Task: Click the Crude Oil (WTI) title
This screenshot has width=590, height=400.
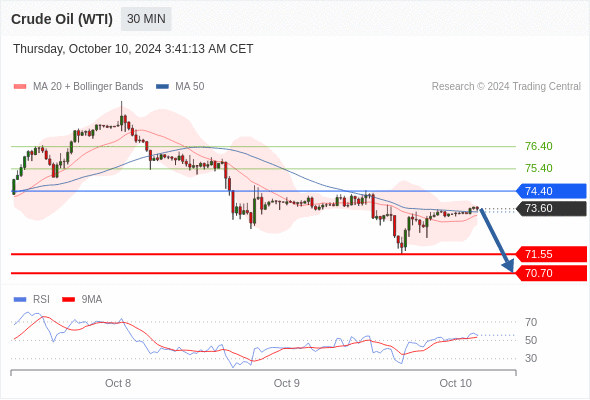Action: [x=62, y=19]
